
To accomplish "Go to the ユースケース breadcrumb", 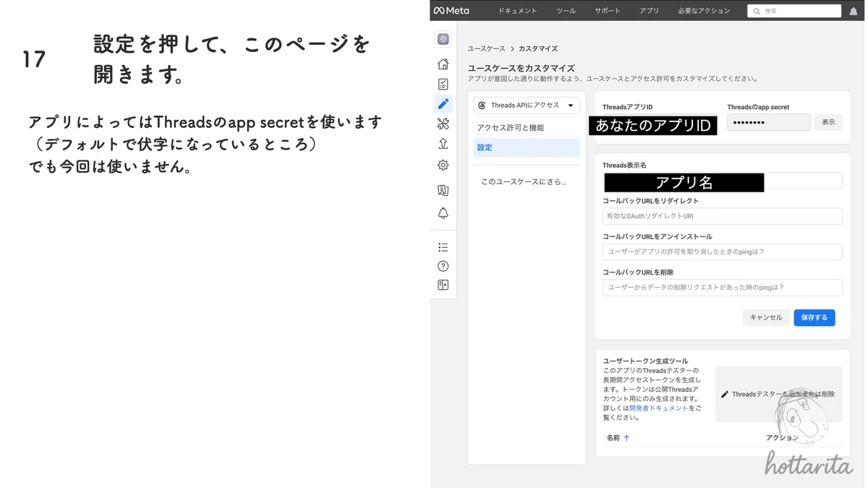I will pos(487,48).
